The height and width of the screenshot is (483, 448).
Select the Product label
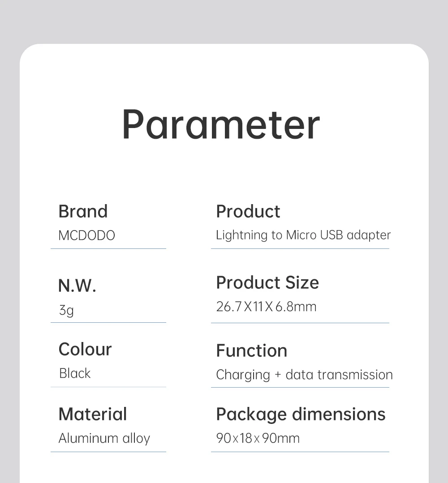(248, 211)
